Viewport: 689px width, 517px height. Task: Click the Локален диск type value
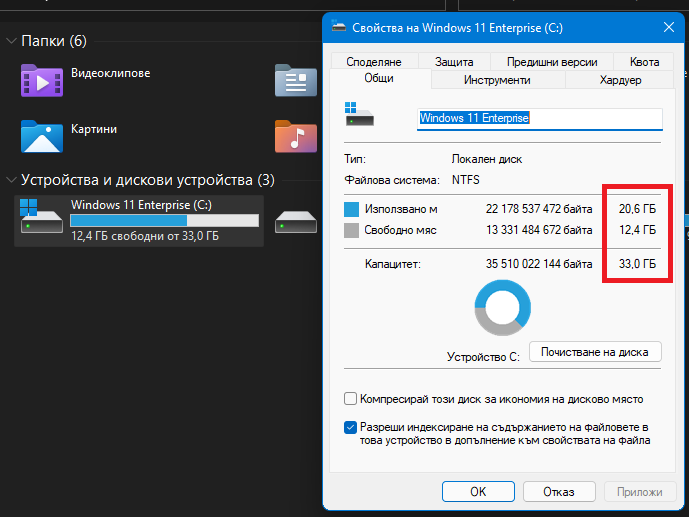(x=487, y=159)
